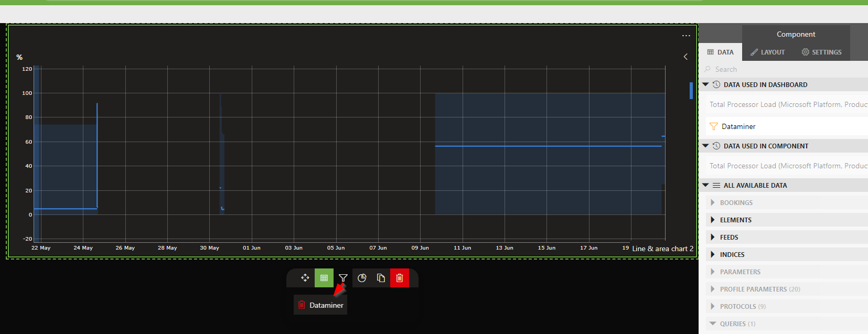Click the Dataminer funnel icon in panel
The image size is (868, 334).
(x=714, y=126)
